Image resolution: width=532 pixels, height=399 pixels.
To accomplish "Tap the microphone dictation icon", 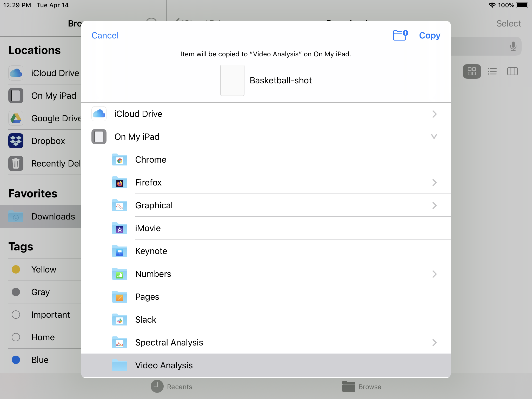I will point(513,46).
